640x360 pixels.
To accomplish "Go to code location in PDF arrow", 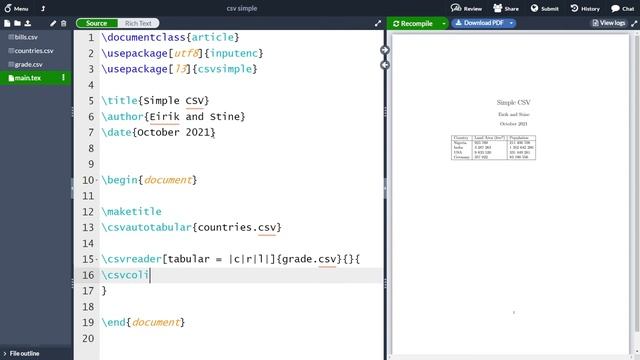I will pos(384,50).
